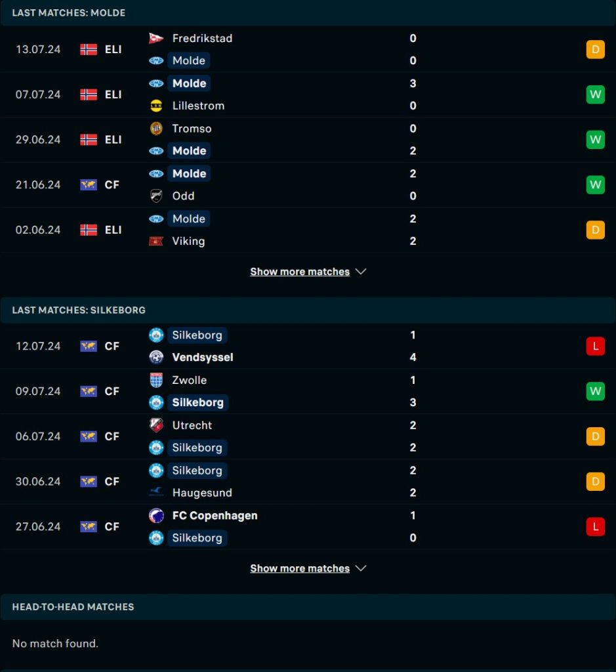Click the Tromso club crest icon

coord(156,128)
